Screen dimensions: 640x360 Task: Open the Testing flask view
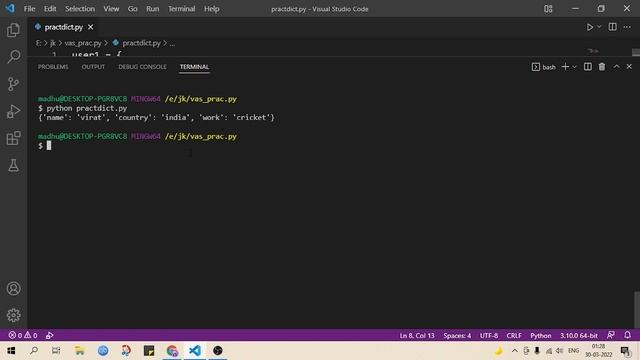[x=13, y=165]
